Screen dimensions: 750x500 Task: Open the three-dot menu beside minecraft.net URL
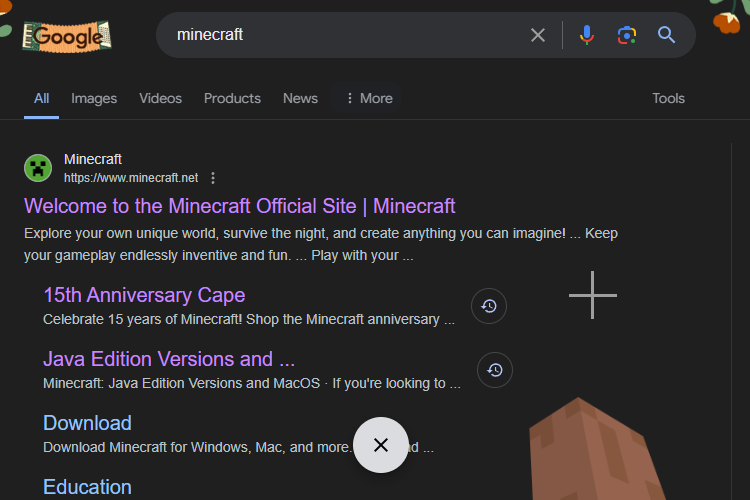(213, 178)
